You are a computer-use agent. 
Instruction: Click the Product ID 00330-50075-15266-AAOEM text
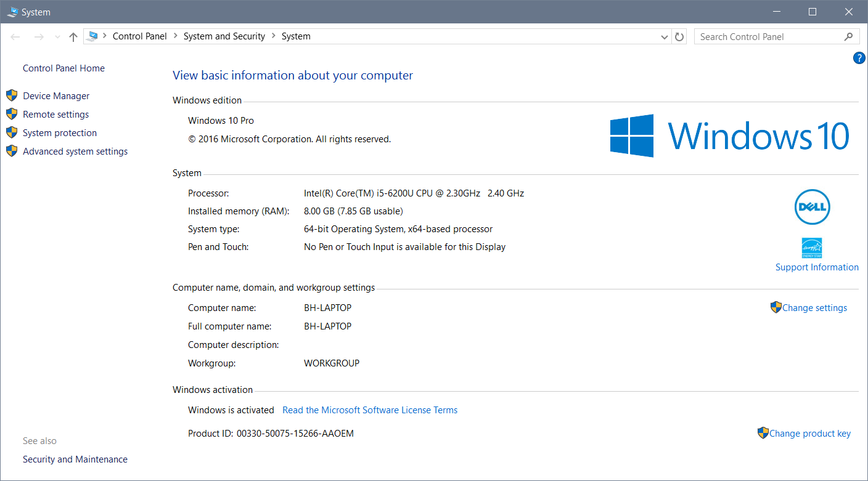pos(271,433)
